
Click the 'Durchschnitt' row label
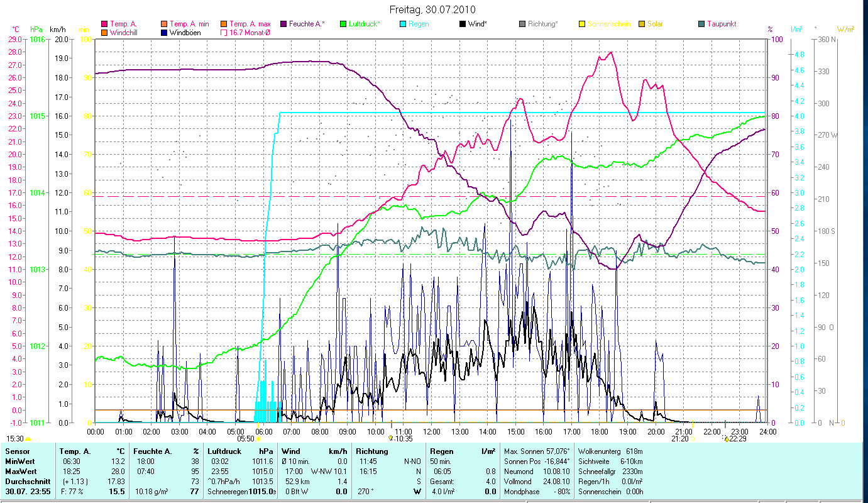[27, 482]
